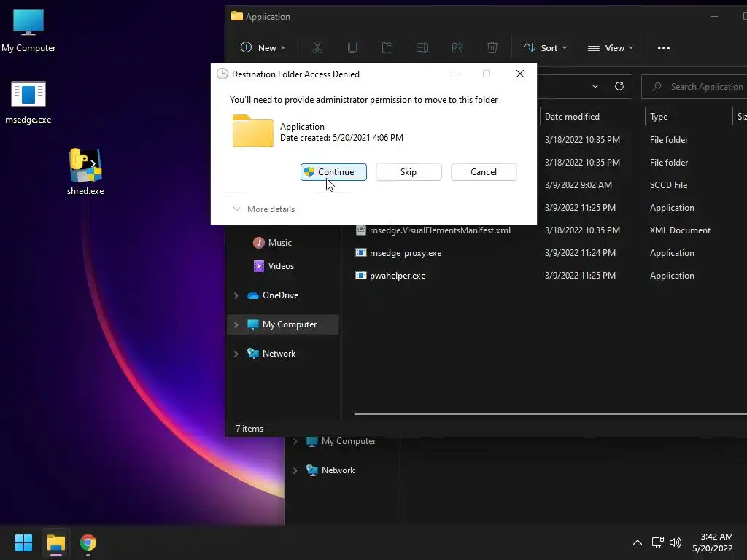Screen dimensions: 747x560
Task: Expand the OneDrive tree node
Action: tap(236, 295)
